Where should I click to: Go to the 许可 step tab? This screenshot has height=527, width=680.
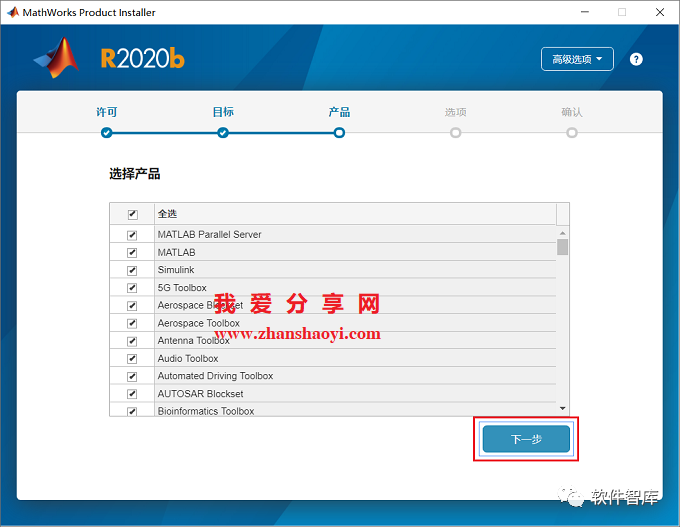(x=107, y=112)
